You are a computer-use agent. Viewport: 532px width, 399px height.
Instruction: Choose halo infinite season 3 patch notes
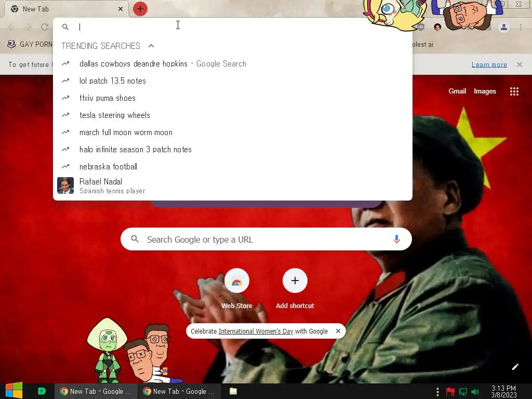(233, 149)
